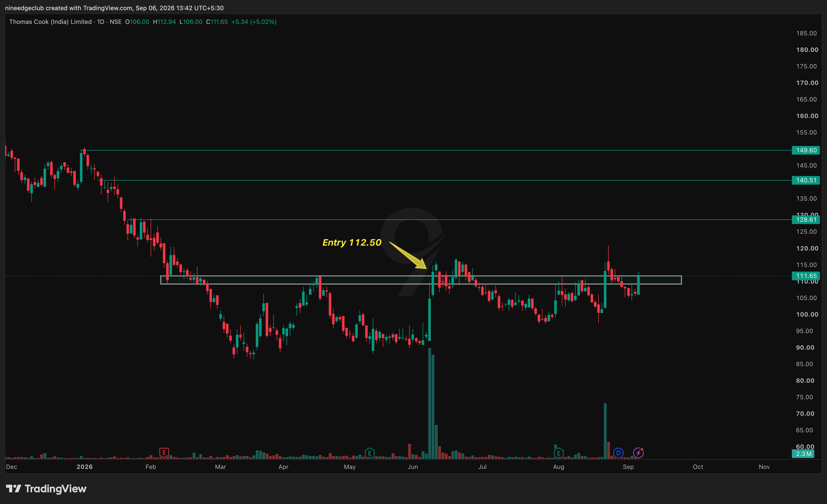Image resolution: width=827 pixels, height=504 pixels.
Task: Click the 100.00 price axis label
Action: pyautogui.click(x=807, y=315)
